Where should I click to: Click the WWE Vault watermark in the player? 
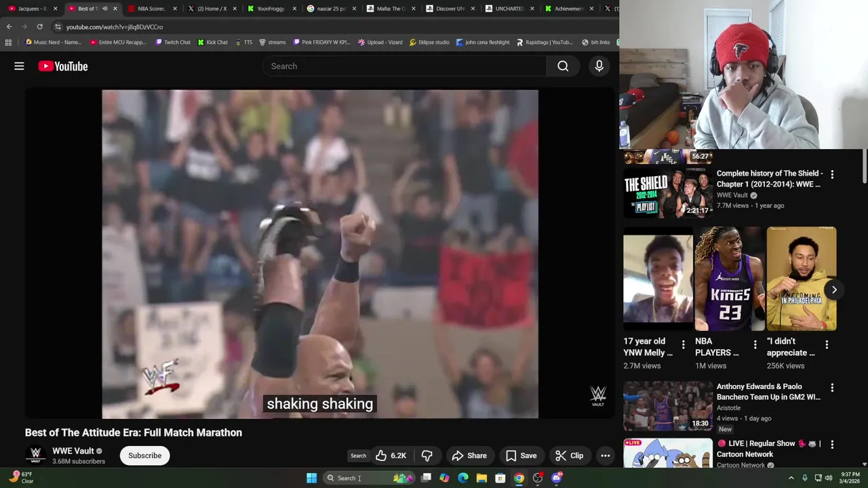(597, 396)
